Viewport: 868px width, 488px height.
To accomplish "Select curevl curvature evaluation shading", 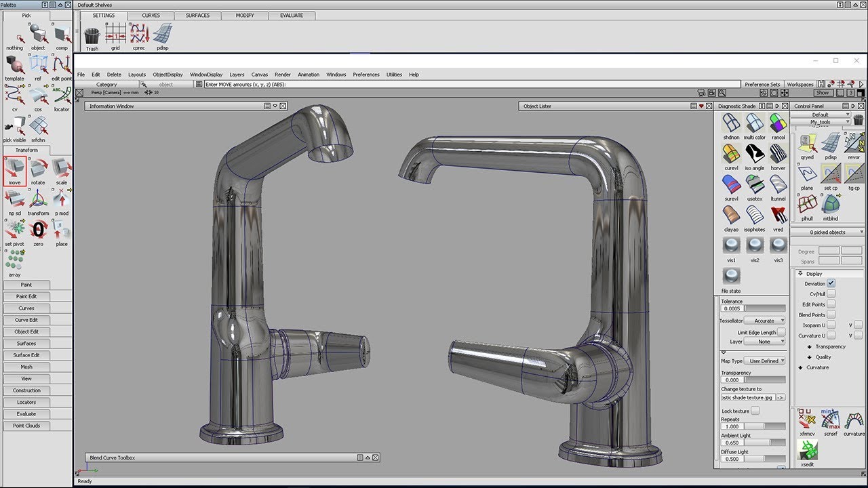I will [731, 156].
